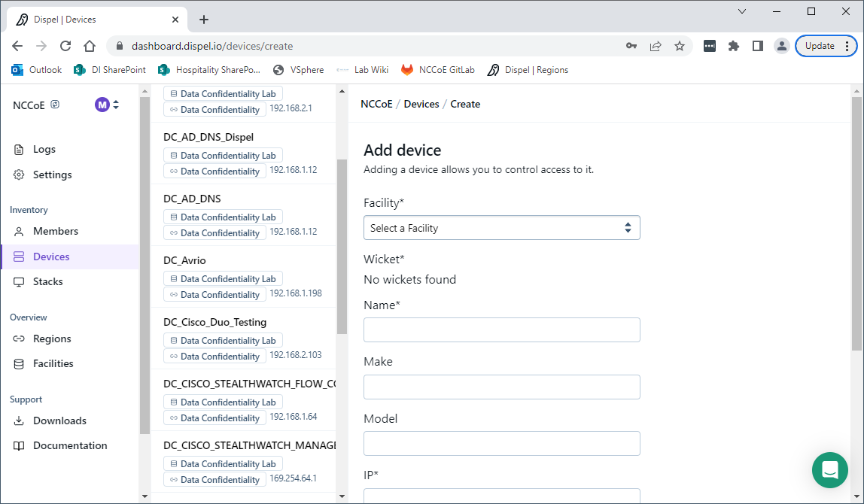Open the password key icon
Viewport: 864px width, 504px height.
631,46
